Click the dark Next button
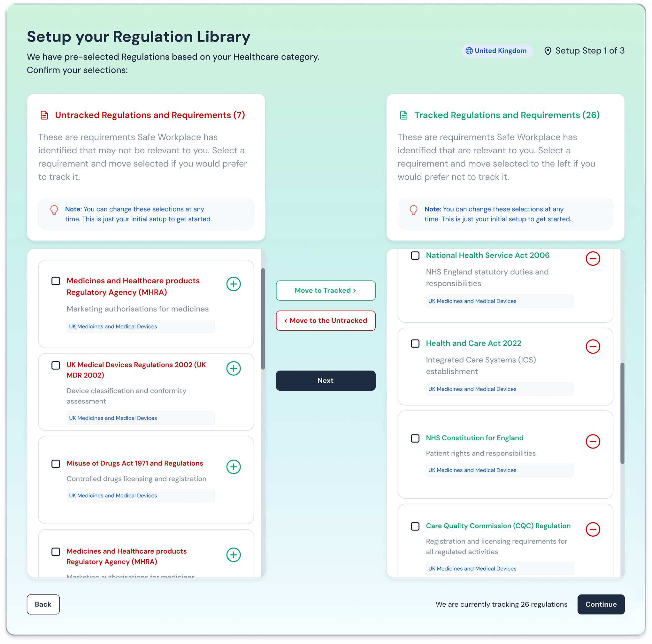 325,380
